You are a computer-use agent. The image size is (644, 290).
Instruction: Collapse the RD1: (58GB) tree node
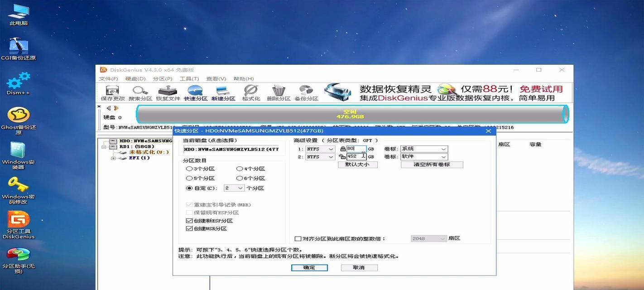pyautogui.click(x=103, y=147)
